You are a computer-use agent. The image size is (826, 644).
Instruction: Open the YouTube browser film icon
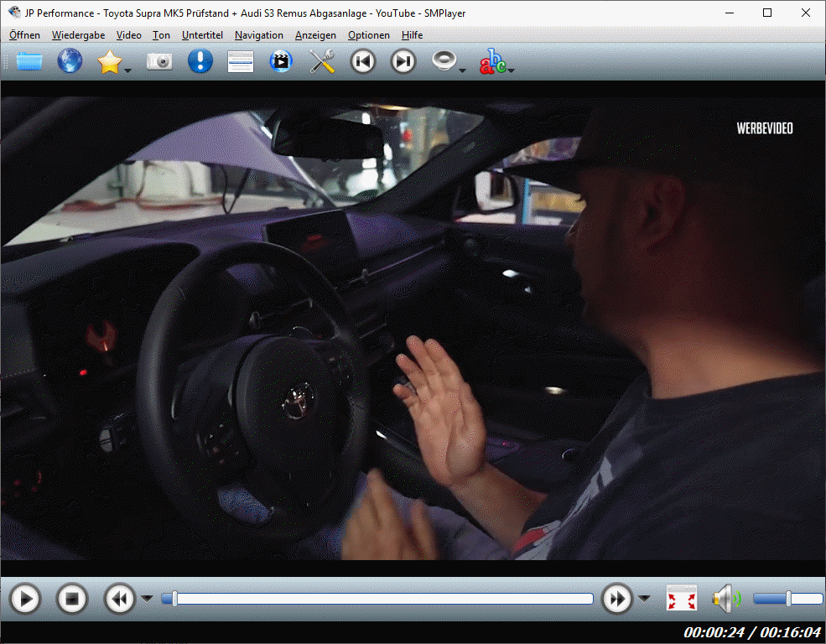[x=281, y=61]
